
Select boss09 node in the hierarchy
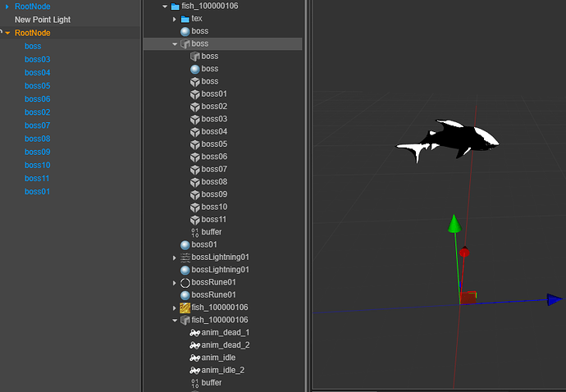pyautogui.click(x=38, y=152)
